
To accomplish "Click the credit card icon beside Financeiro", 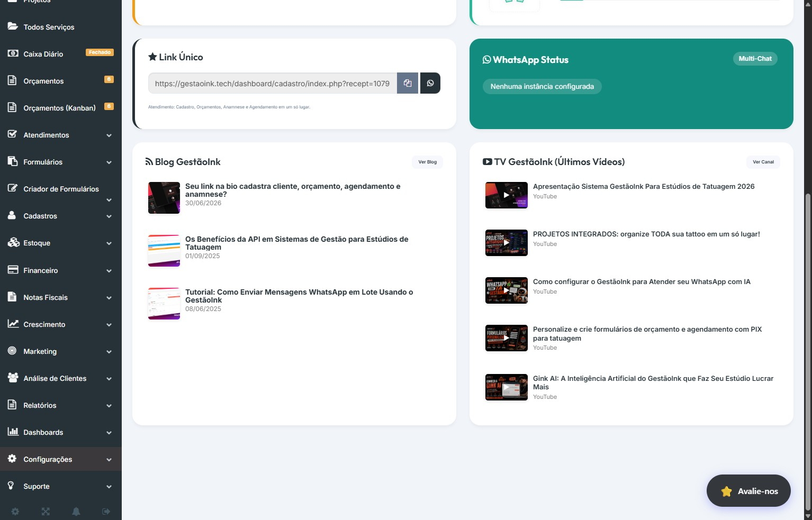I will click(13, 270).
